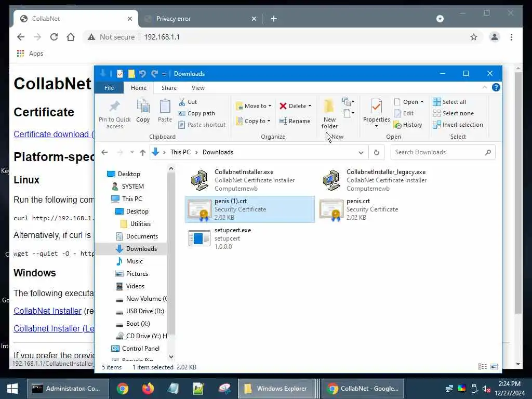This screenshot has width=532, height=399.
Task: Bookmark this page star icon
Action: point(474,37)
